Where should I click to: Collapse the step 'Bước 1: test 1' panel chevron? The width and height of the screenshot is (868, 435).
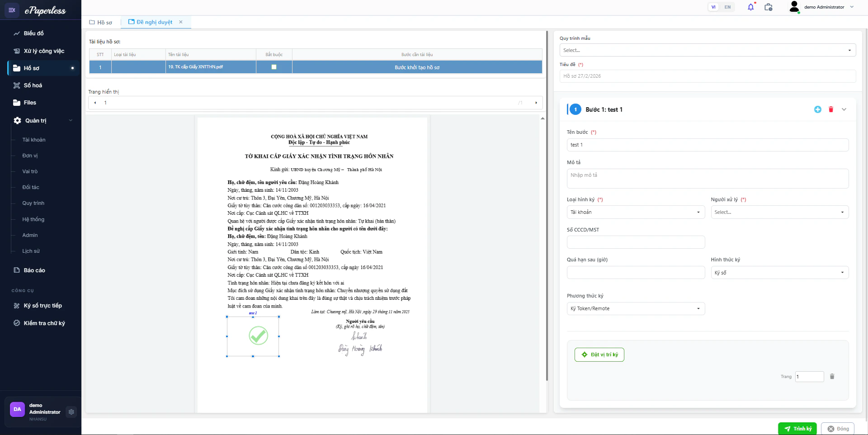pos(844,109)
